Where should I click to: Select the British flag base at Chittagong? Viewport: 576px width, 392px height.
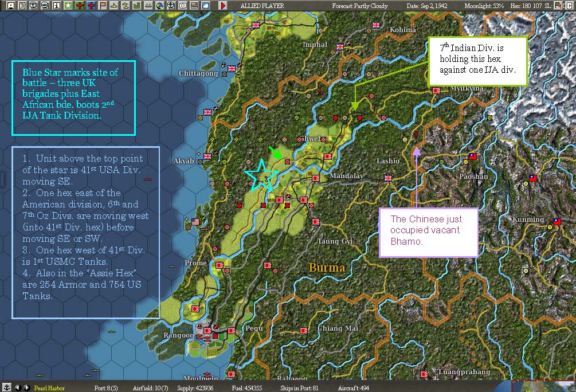coord(232,68)
